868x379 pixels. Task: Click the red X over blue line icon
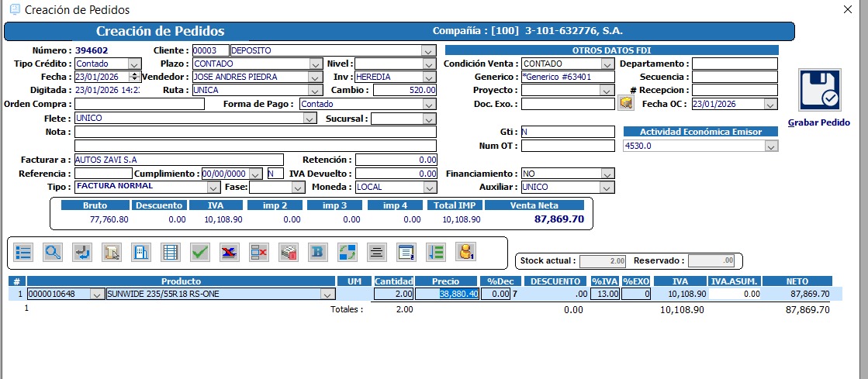[229, 253]
